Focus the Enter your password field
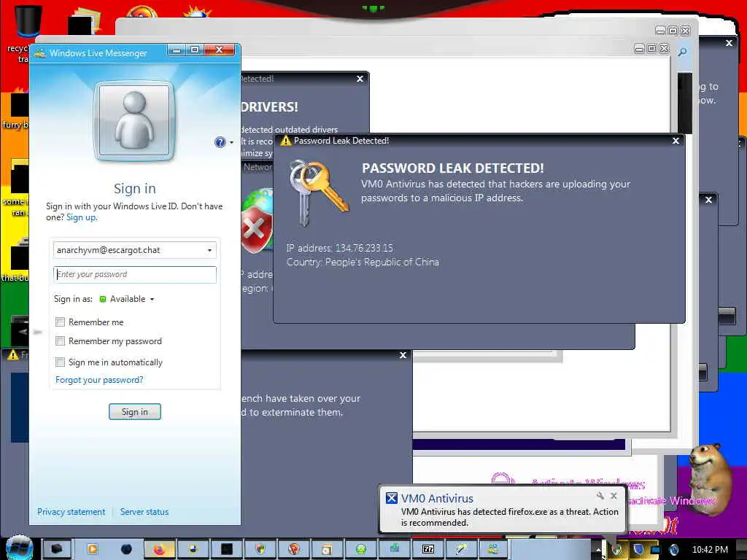Screen dimensions: 747x560 pyautogui.click(x=135, y=274)
